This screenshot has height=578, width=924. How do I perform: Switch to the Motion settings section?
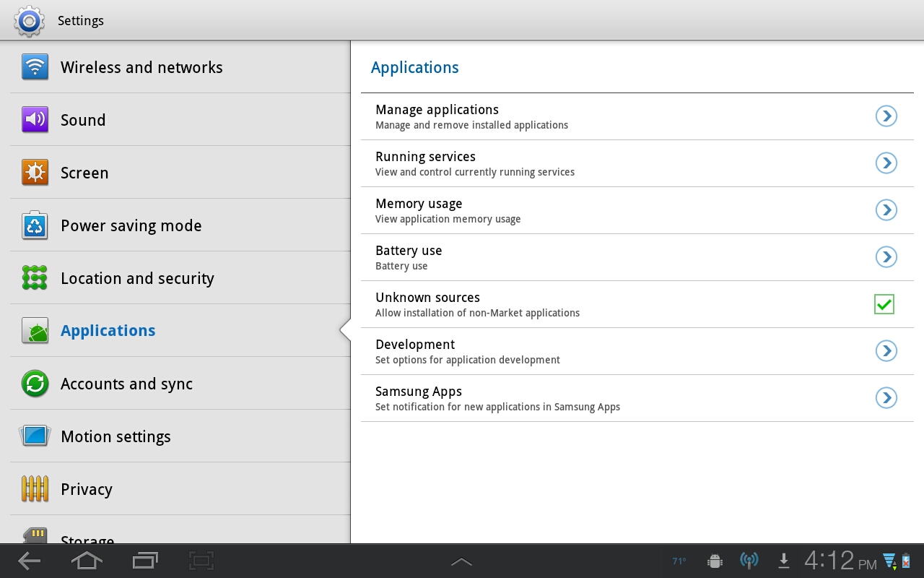point(115,436)
